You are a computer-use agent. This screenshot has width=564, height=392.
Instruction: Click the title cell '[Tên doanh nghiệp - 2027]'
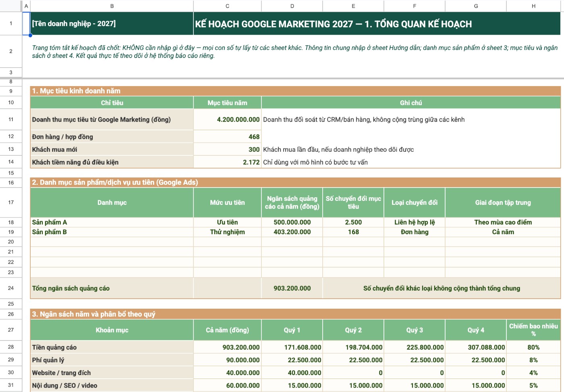point(112,24)
